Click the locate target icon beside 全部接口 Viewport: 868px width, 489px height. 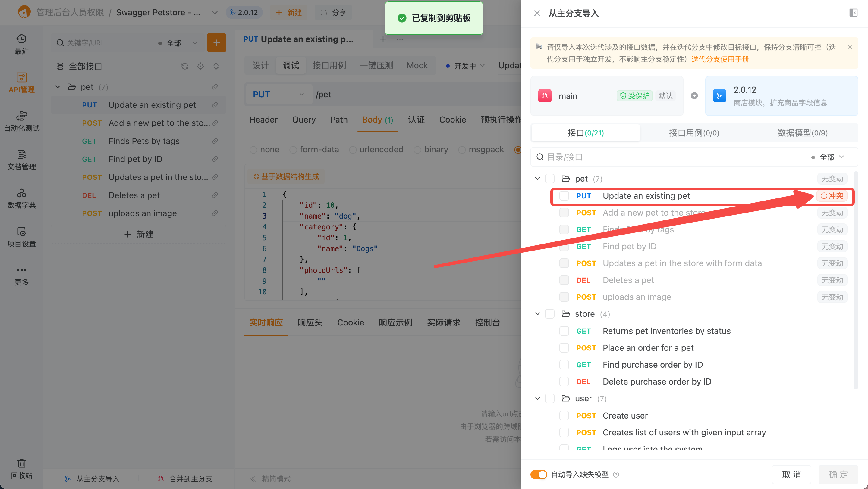click(200, 66)
